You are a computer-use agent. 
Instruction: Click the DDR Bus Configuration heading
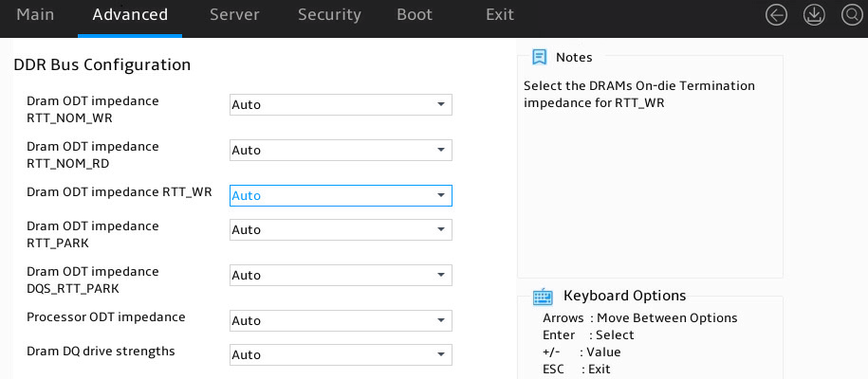click(x=102, y=64)
